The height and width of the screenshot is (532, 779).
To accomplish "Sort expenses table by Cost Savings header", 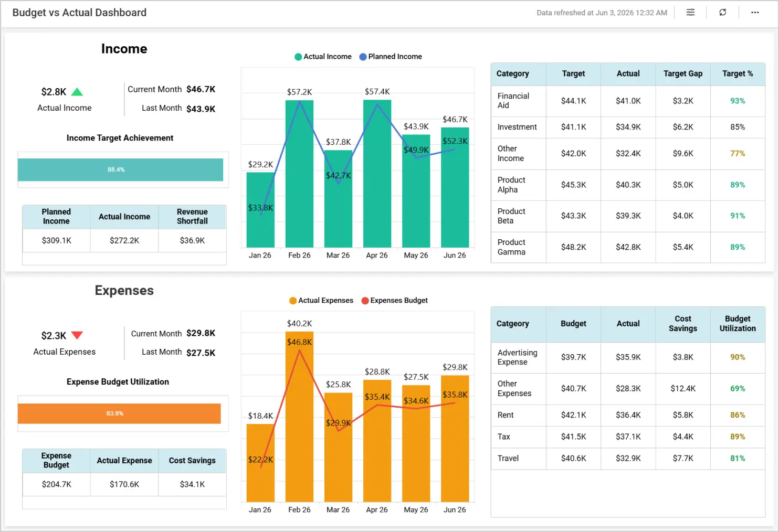I will [x=682, y=324].
